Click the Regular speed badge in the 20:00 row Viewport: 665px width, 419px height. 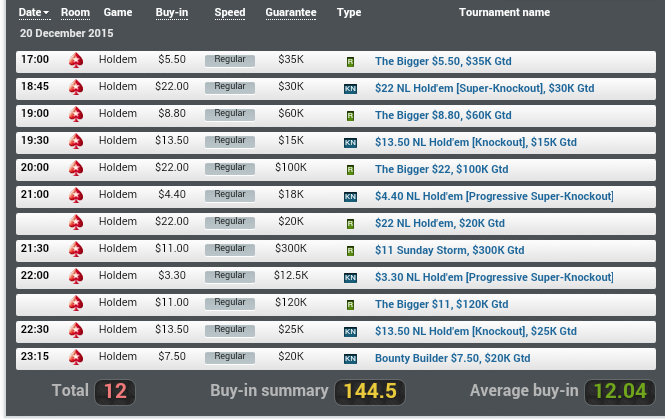230,168
